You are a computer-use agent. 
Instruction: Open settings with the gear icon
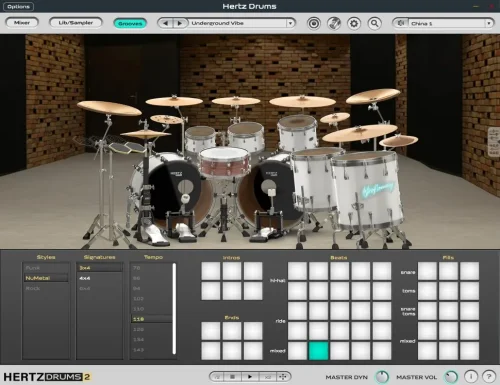pyautogui.click(x=354, y=24)
